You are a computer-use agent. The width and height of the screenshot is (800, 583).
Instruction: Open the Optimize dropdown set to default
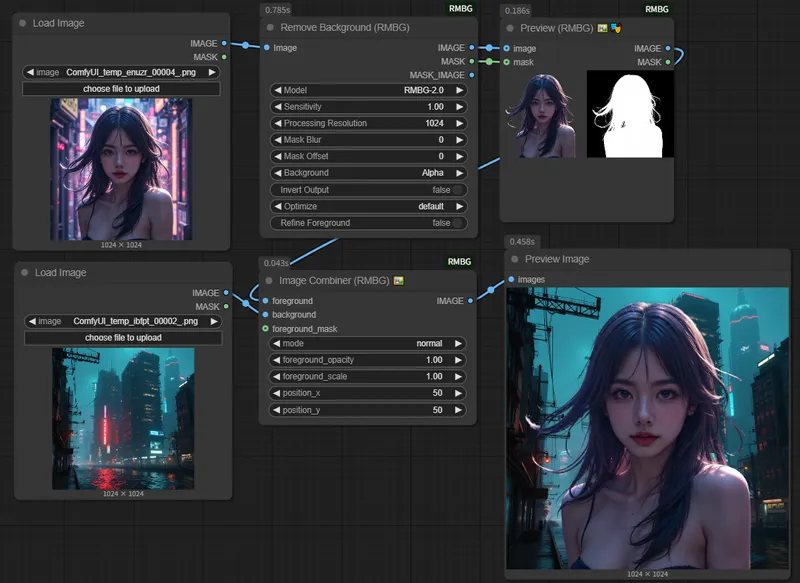pos(367,206)
